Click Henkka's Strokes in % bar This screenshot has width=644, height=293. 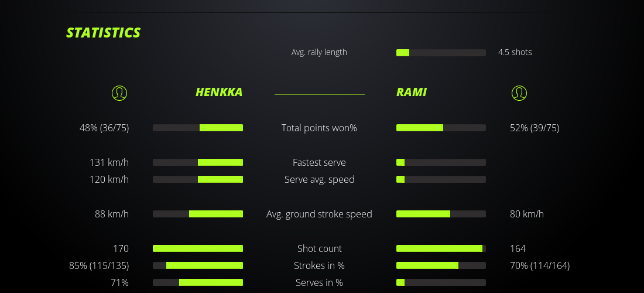pos(198,265)
